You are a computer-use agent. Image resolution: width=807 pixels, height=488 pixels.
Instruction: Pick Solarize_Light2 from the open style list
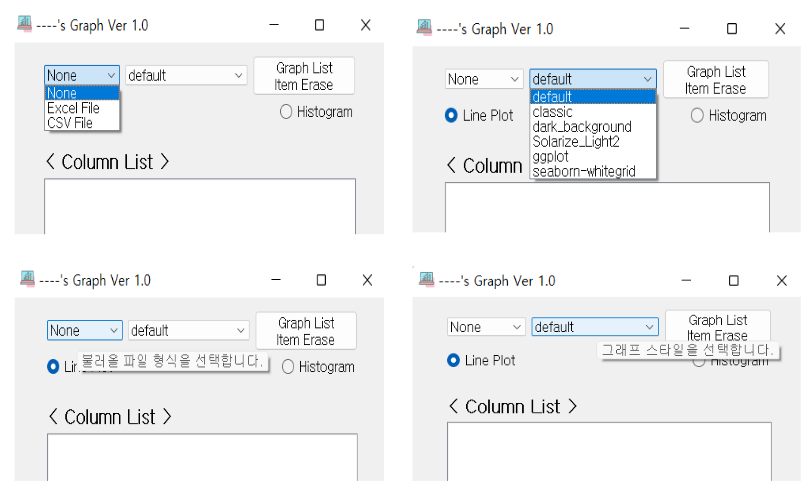[593, 142]
